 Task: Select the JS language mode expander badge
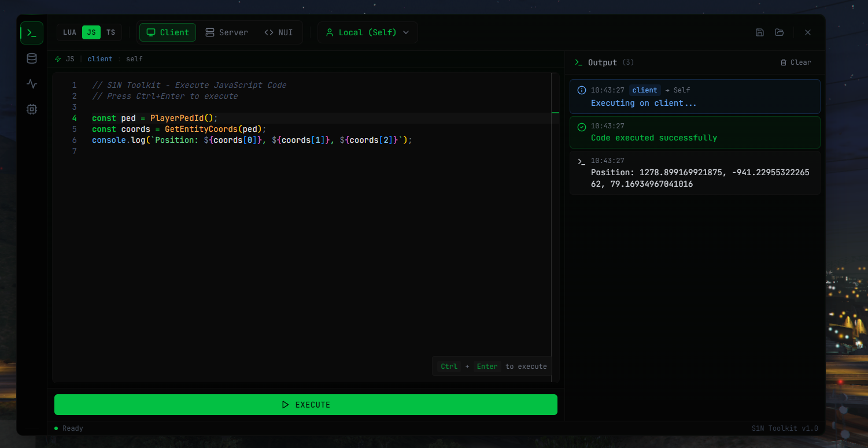coord(90,32)
